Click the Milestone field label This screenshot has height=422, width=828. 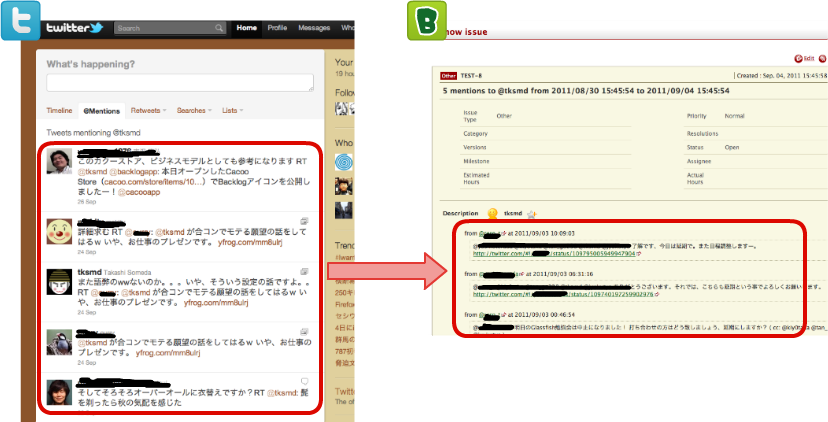pyautogui.click(x=476, y=161)
